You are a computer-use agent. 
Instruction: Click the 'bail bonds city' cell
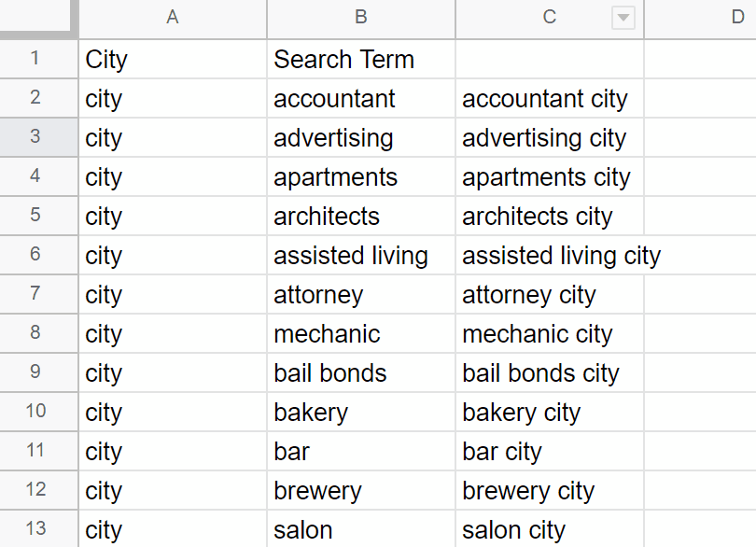pos(549,373)
